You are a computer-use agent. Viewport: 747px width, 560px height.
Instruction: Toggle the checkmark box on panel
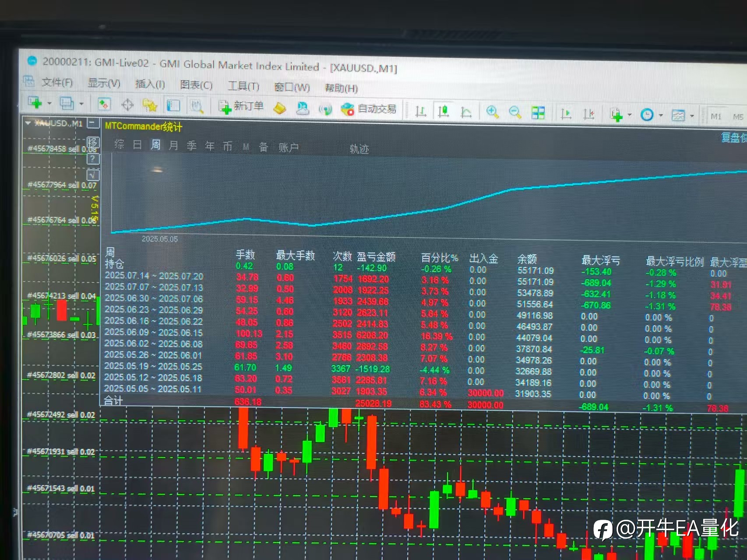point(93,175)
